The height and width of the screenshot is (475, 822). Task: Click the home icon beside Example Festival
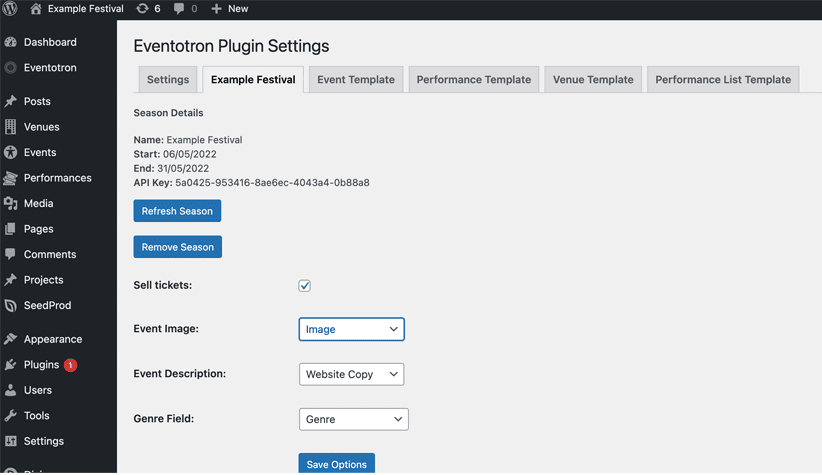click(36, 8)
